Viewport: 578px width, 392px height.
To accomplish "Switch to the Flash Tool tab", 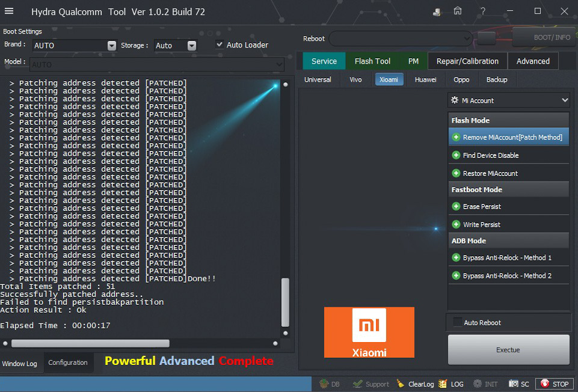I will click(x=372, y=61).
